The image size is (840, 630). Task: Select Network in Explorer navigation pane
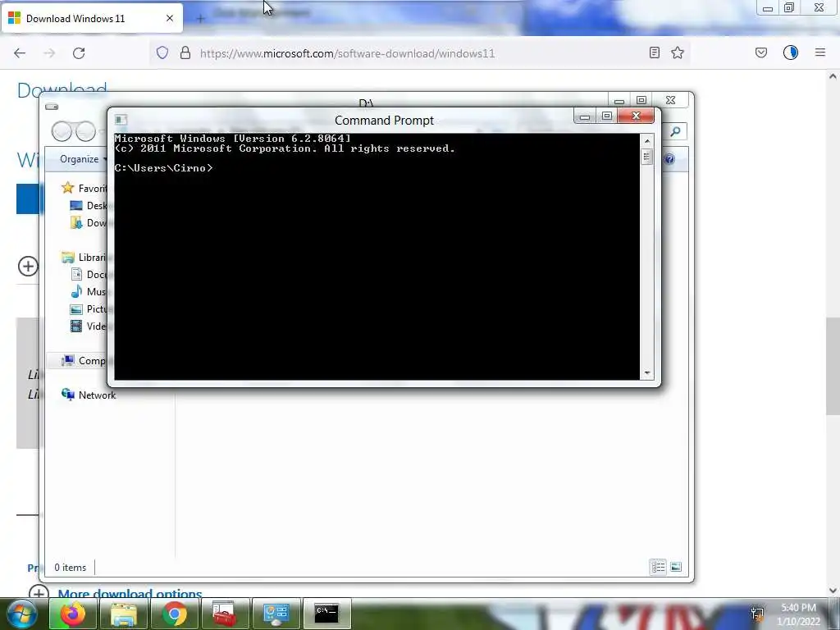[89, 395]
